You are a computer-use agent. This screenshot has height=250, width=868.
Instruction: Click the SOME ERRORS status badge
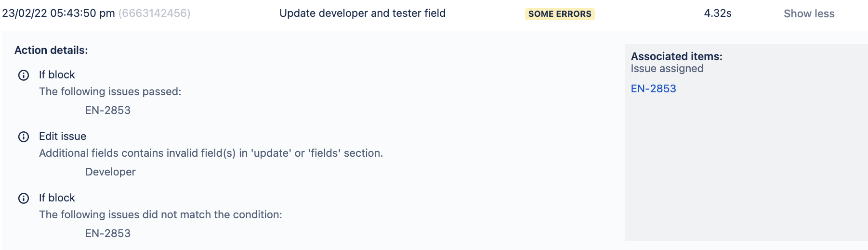[560, 14]
